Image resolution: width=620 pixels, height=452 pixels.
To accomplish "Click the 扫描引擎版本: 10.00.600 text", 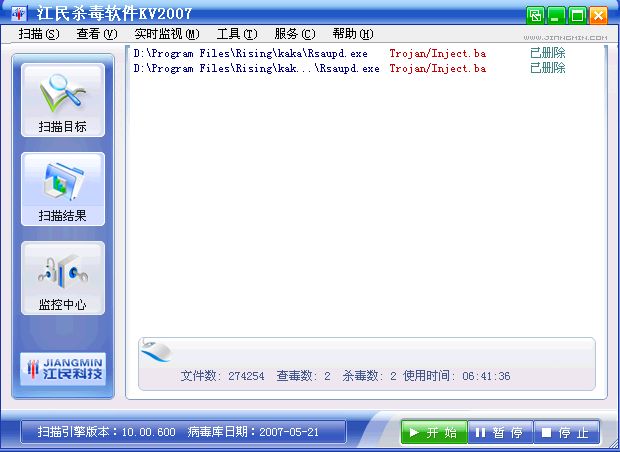I will (x=106, y=432).
